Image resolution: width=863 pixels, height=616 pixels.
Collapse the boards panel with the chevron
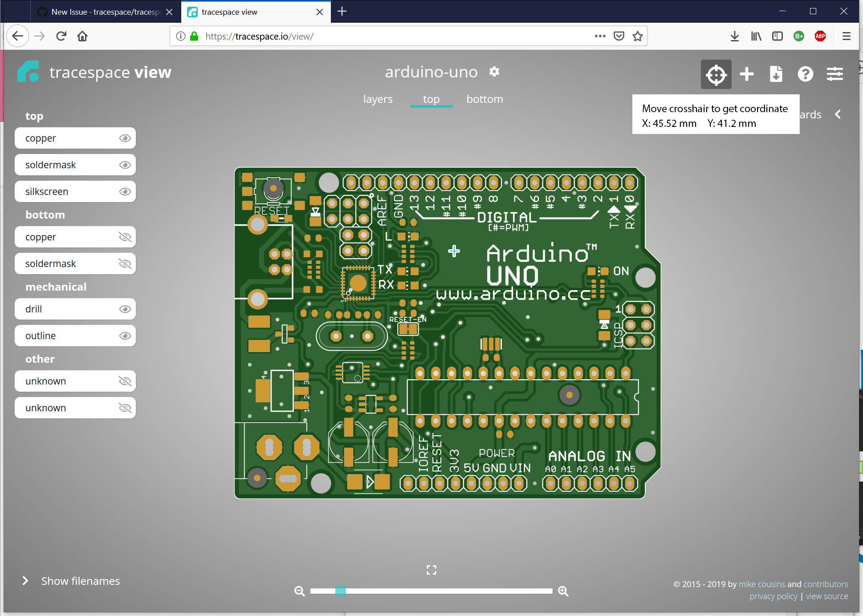[838, 114]
